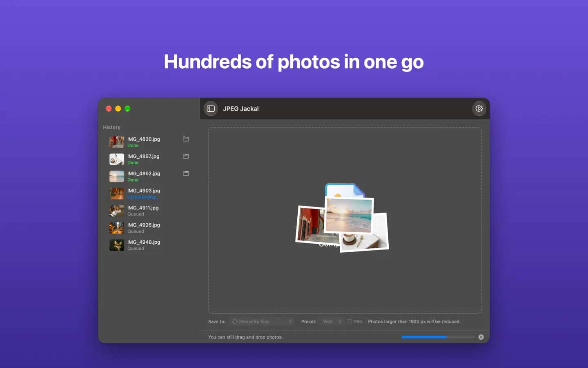
Task: Click the JPEG Jackal window title
Action: tap(241, 109)
